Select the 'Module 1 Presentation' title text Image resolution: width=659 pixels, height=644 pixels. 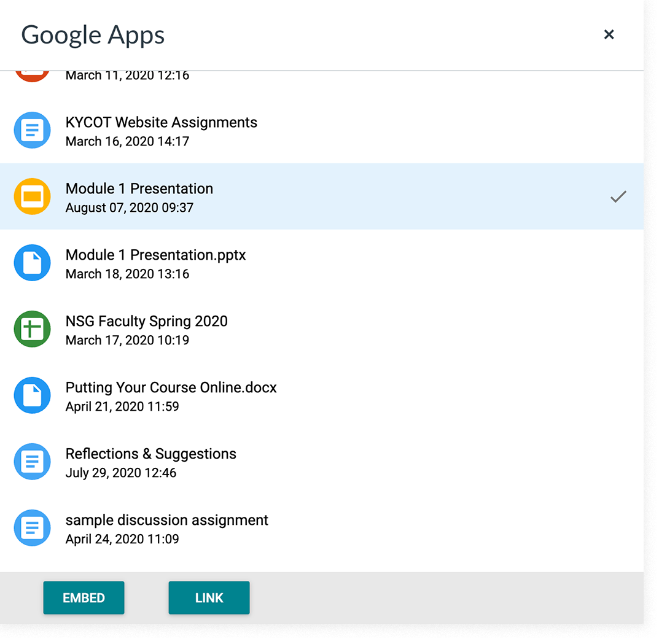pyautogui.click(x=139, y=188)
